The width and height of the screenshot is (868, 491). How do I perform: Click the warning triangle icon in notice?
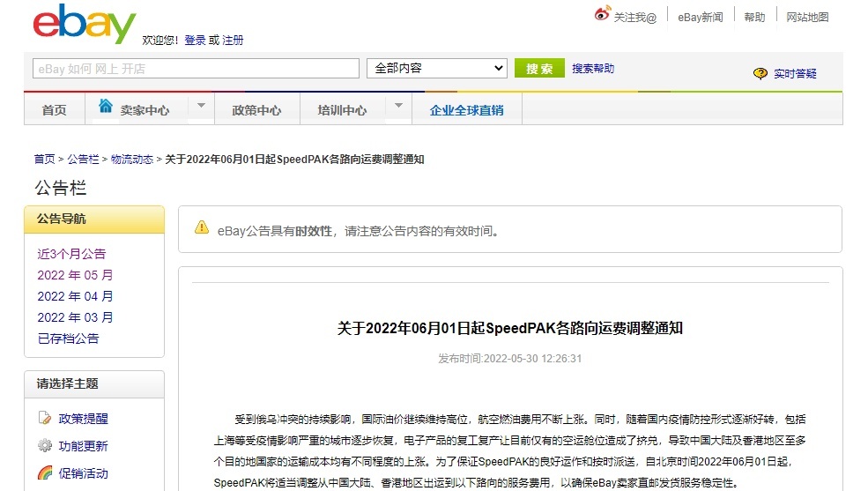(x=202, y=228)
